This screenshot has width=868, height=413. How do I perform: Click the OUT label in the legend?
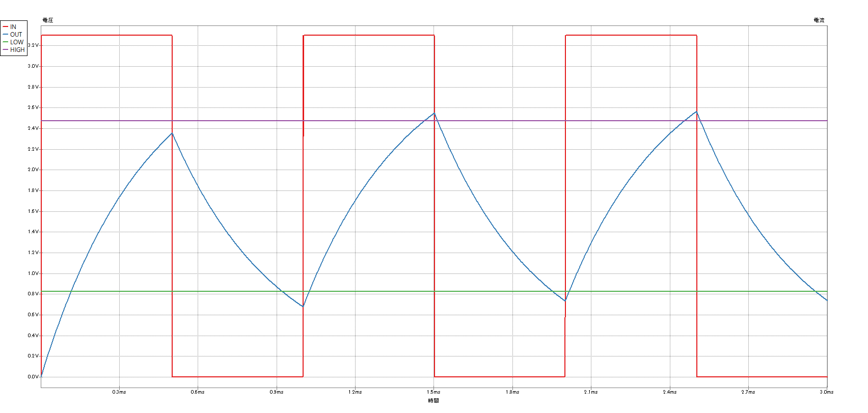pyautogui.click(x=16, y=35)
